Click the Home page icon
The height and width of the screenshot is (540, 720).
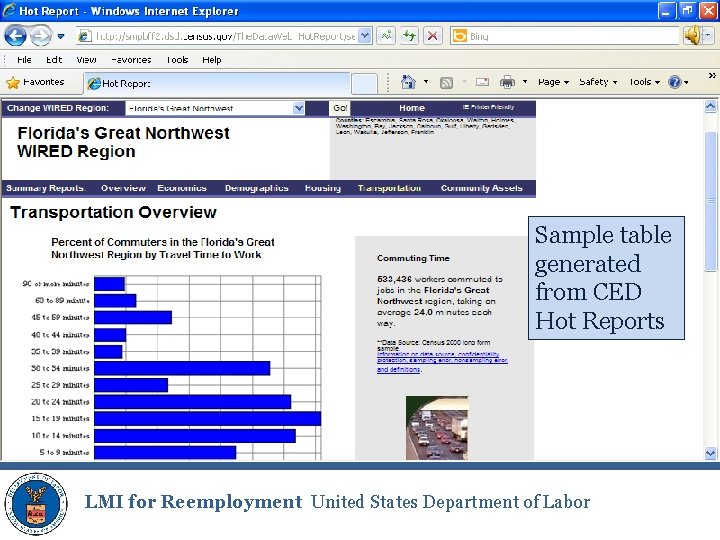[x=408, y=82]
